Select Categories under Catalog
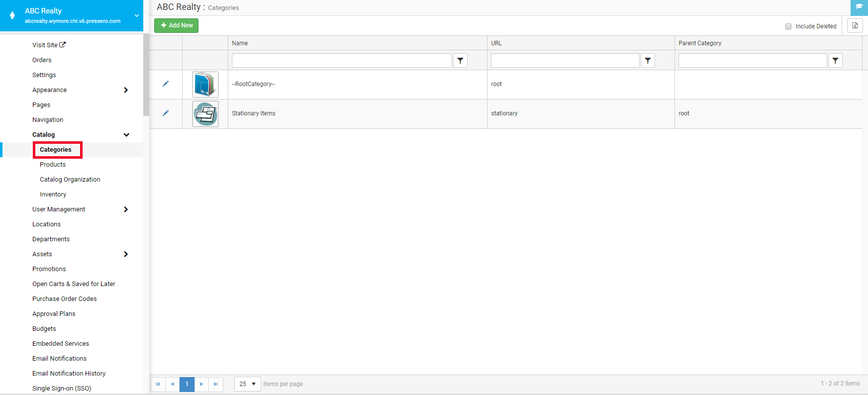This screenshot has height=395, width=868. tap(56, 150)
